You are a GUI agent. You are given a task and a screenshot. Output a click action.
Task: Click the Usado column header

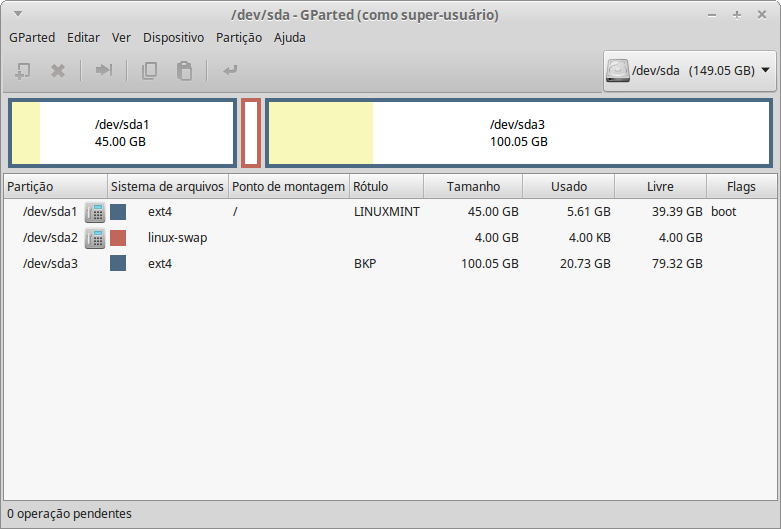[569, 187]
